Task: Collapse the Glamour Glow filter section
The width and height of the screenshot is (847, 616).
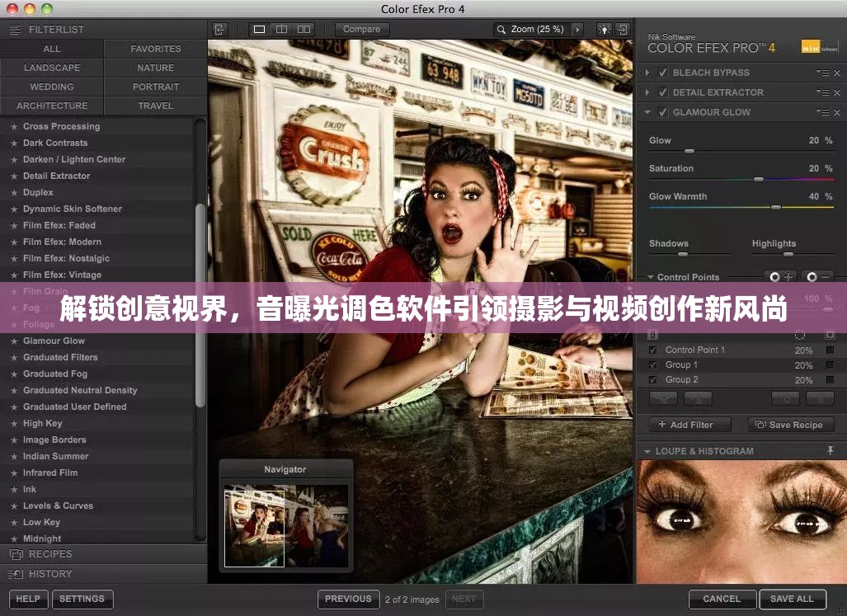Action: (647, 112)
